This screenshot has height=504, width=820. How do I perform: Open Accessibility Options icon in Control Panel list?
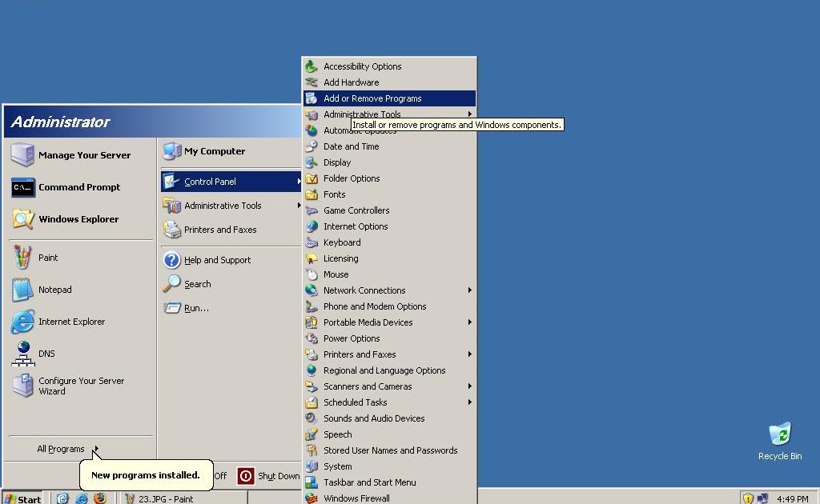click(312, 66)
